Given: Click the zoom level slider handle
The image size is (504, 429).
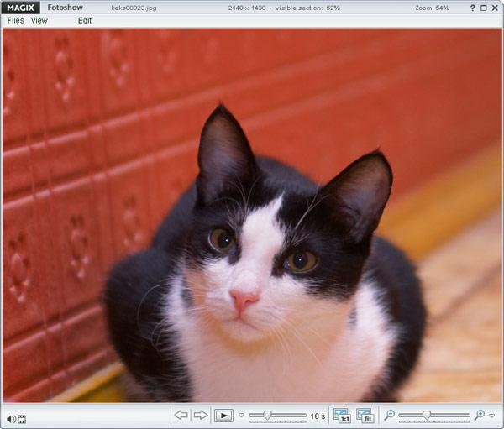Looking at the screenshot, I should point(427,415).
